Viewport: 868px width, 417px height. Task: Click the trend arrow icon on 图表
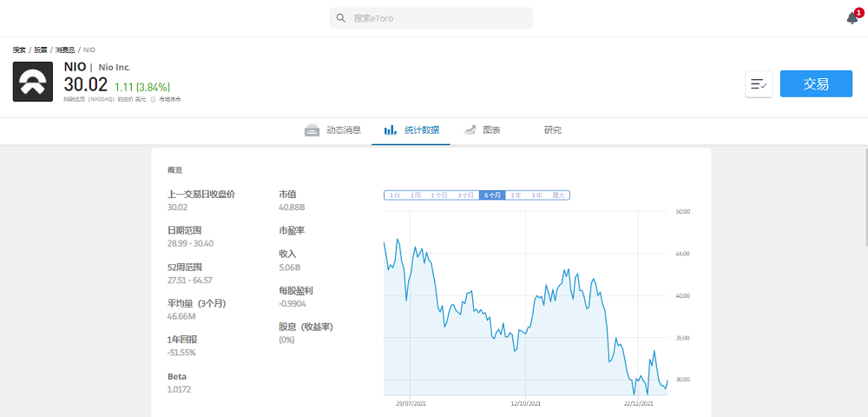pyautogui.click(x=470, y=130)
